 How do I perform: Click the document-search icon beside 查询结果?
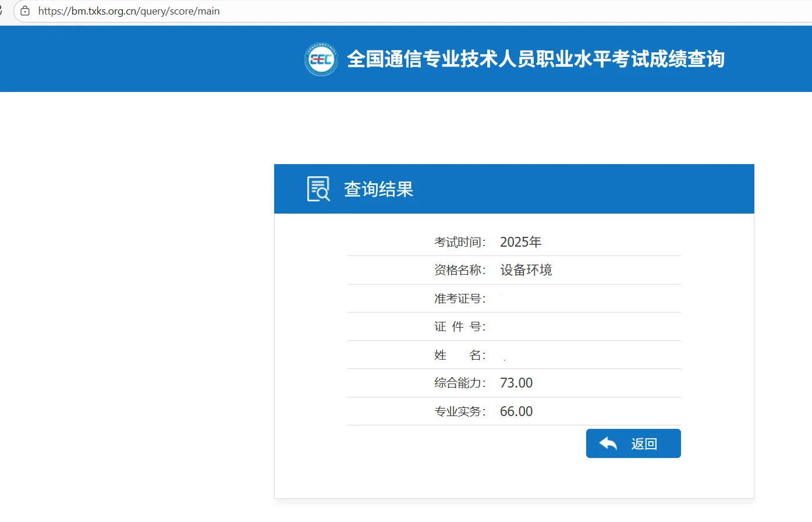click(x=317, y=188)
